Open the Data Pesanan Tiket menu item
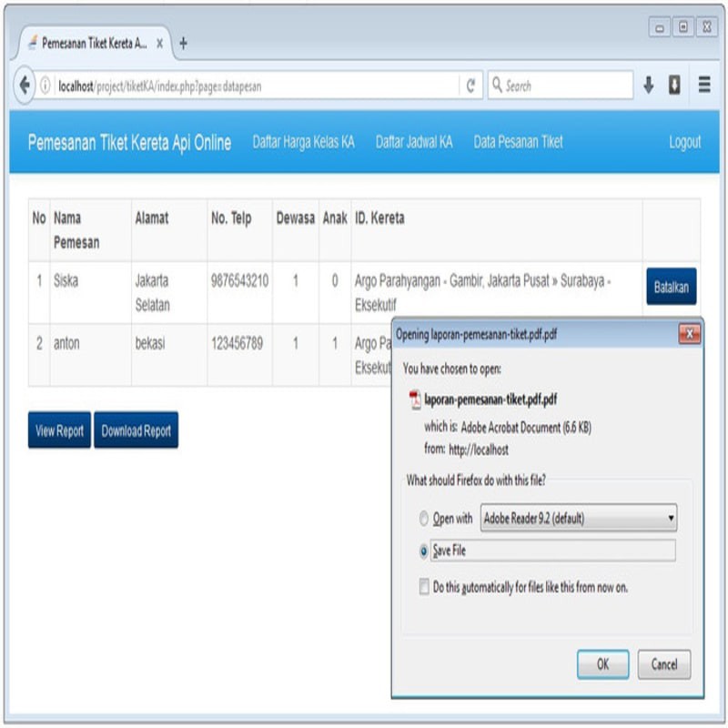 coord(517,142)
